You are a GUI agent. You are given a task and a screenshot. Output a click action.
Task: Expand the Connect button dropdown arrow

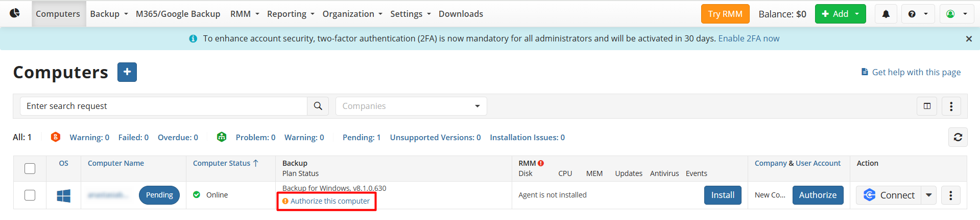click(x=928, y=195)
